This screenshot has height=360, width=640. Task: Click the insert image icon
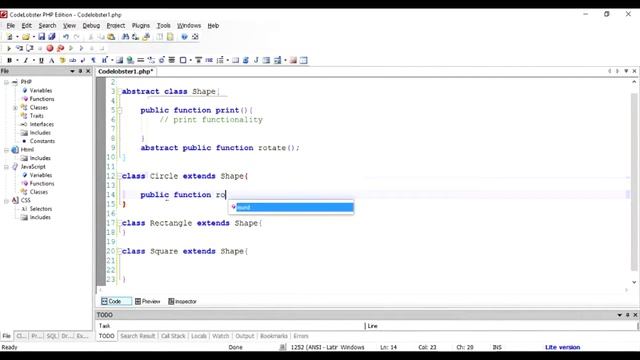(120, 60)
